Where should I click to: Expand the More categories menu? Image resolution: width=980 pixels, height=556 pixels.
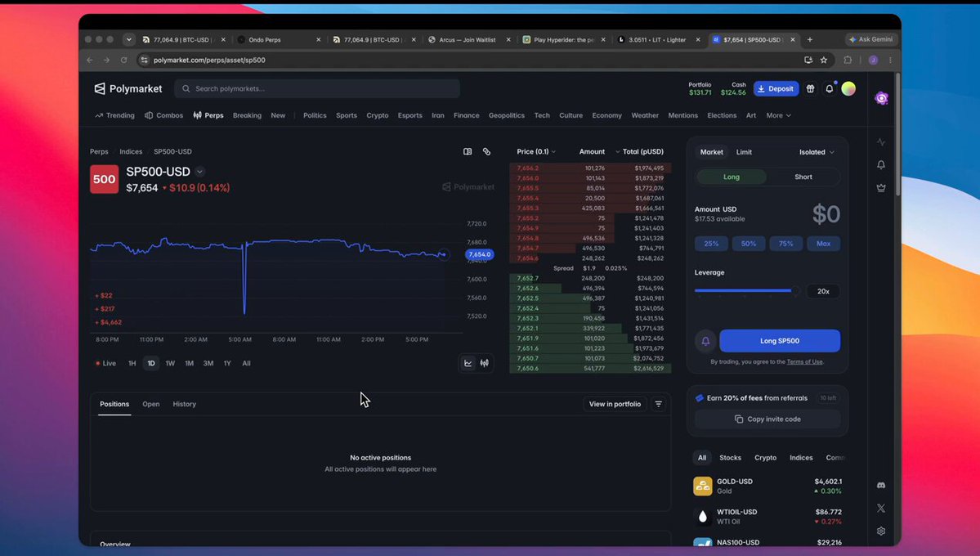pos(778,116)
